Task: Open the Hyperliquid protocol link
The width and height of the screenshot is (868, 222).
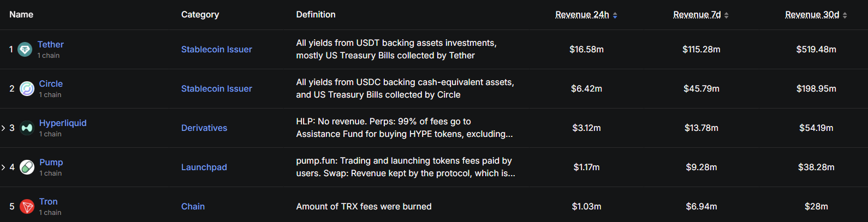Action: 63,123
